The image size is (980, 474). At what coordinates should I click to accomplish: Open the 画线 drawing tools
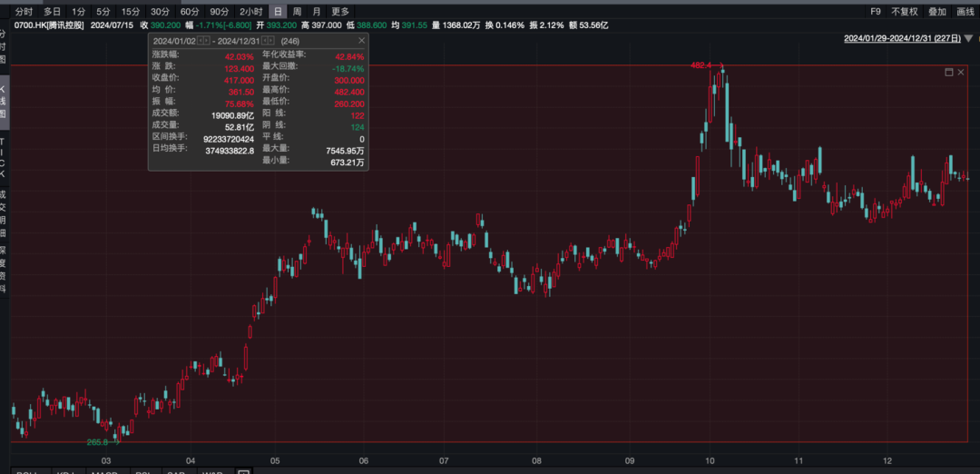click(965, 12)
